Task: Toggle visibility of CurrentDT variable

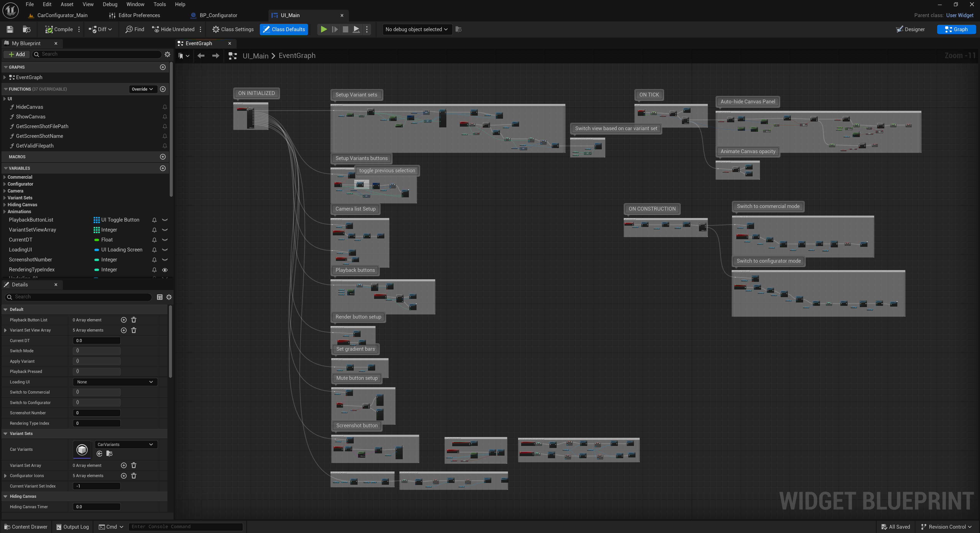Action: point(165,240)
